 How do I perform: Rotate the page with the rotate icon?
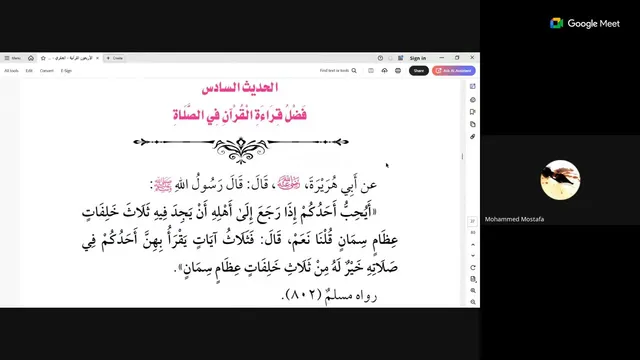coord(473,268)
